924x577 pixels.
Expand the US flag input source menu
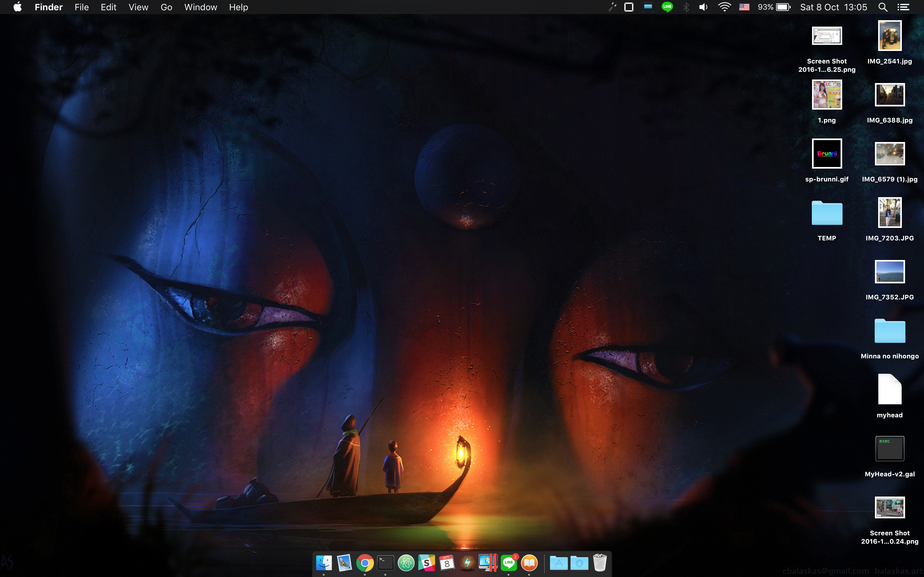744,7
